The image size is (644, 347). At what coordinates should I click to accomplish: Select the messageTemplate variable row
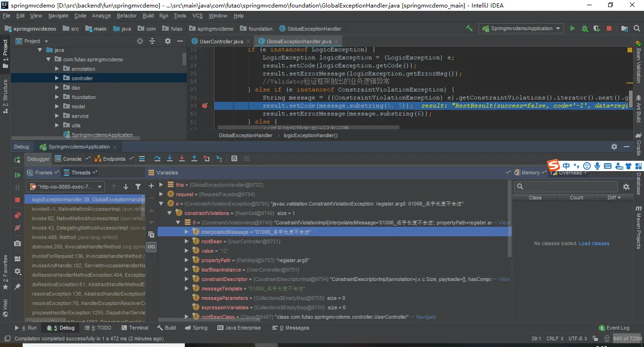tap(335, 289)
